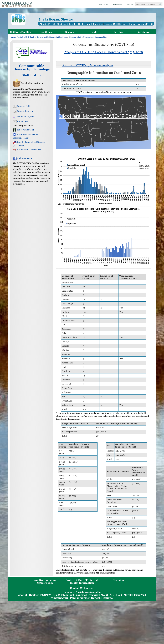Click the Contact Us envelope icon
The height and width of the screenshot is (644, 164).
tap(14, 121)
